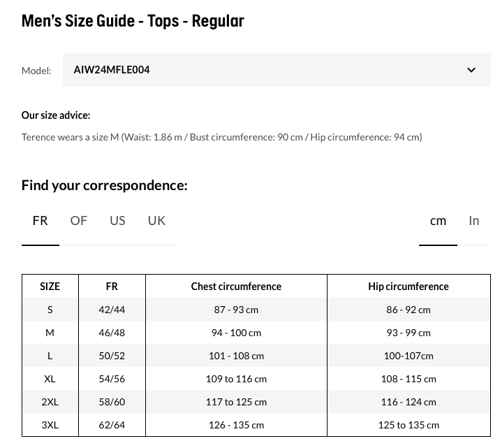
Task: Switch to the FR size tab
Action: [41, 221]
